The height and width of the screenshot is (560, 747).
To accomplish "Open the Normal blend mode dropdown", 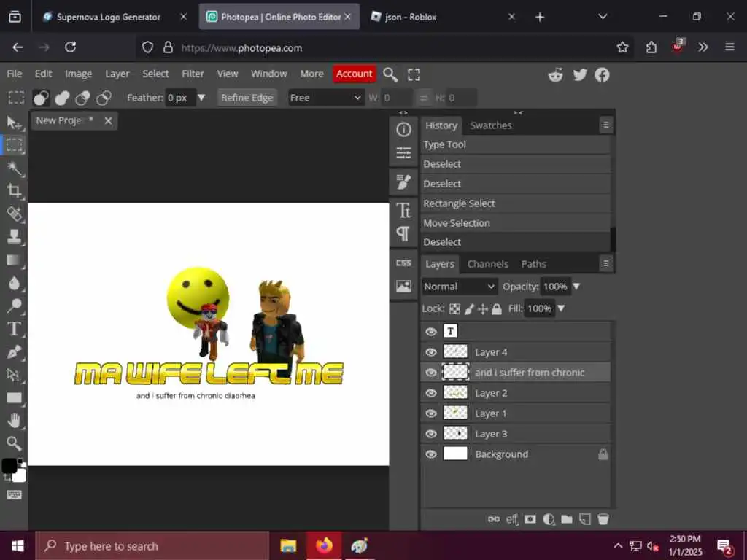I will click(x=460, y=287).
